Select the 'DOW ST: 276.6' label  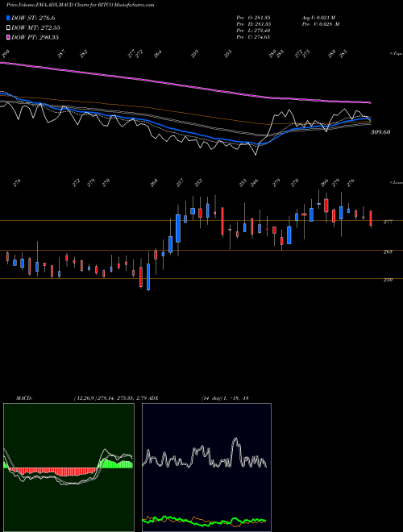pos(33,18)
